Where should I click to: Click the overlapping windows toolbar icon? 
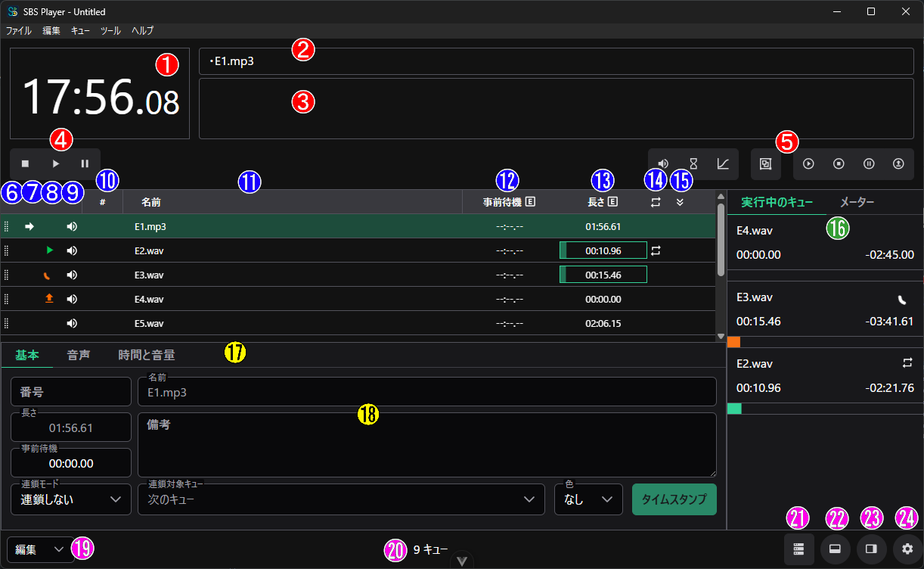coord(765,163)
